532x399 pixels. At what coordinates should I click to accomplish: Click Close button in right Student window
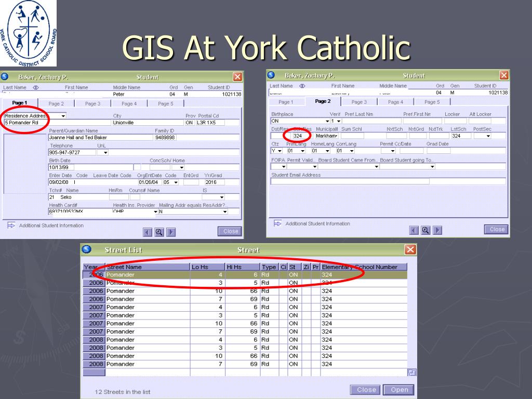pos(497,229)
